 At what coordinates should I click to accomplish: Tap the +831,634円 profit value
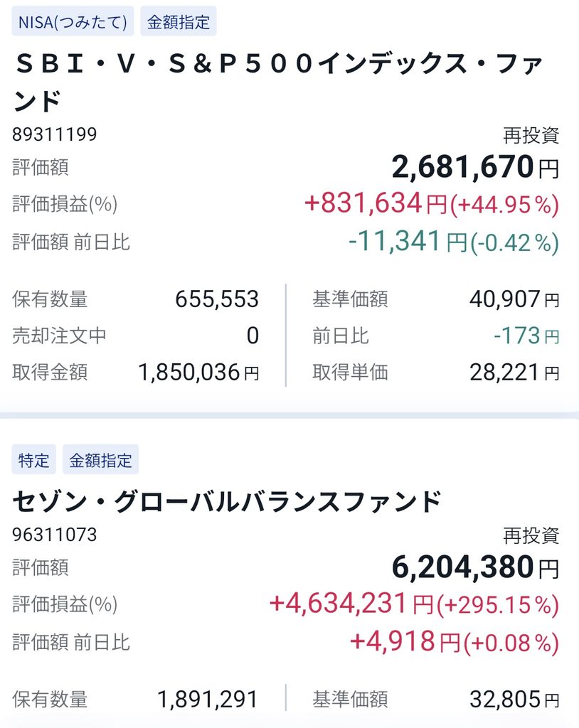[376, 203]
